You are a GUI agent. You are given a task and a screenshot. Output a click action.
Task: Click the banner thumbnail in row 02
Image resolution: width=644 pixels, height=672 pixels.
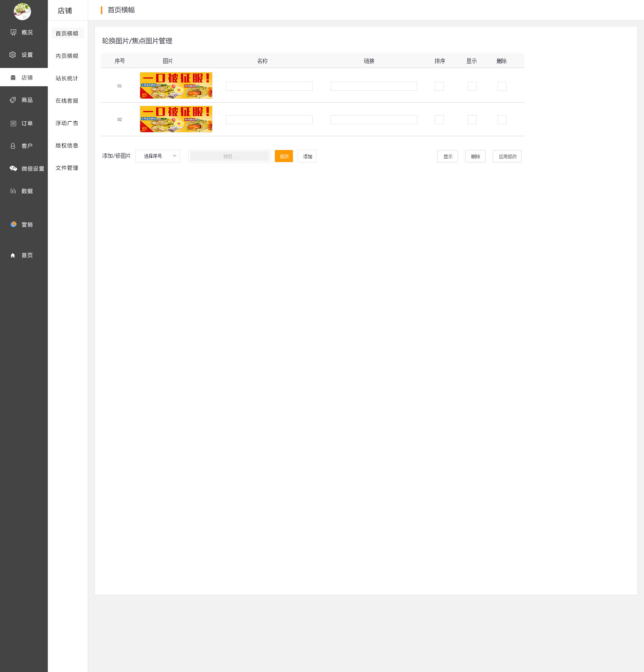click(176, 119)
